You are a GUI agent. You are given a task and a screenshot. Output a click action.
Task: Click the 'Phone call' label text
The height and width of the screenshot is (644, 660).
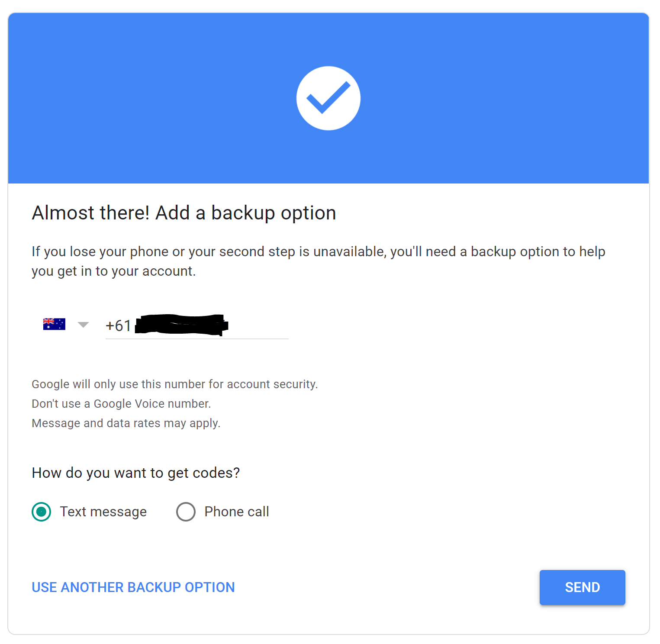pos(237,512)
